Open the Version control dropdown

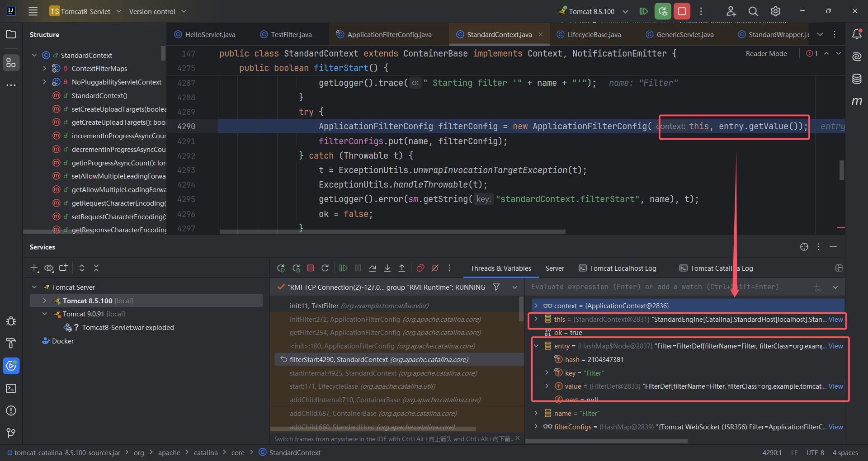[x=157, y=11]
